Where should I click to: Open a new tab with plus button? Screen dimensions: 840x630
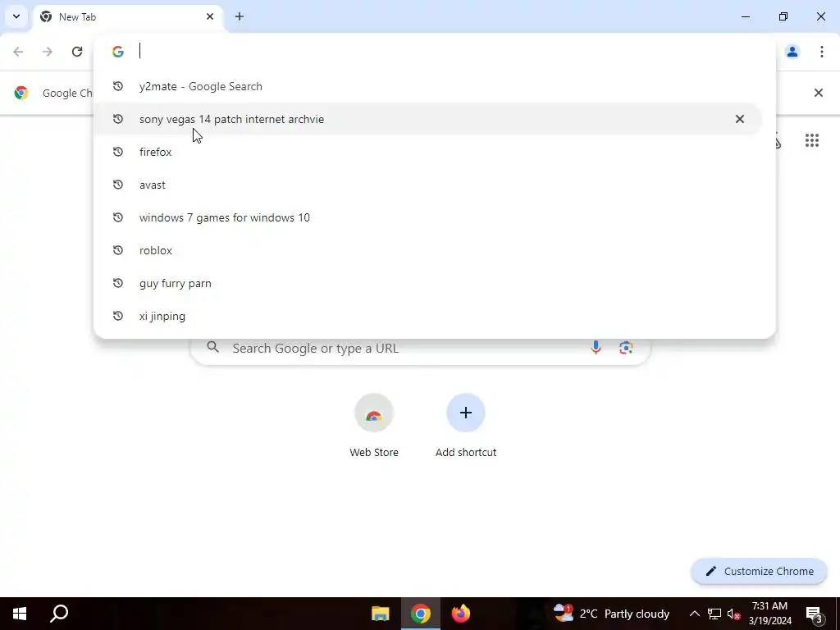click(x=240, y=16)
